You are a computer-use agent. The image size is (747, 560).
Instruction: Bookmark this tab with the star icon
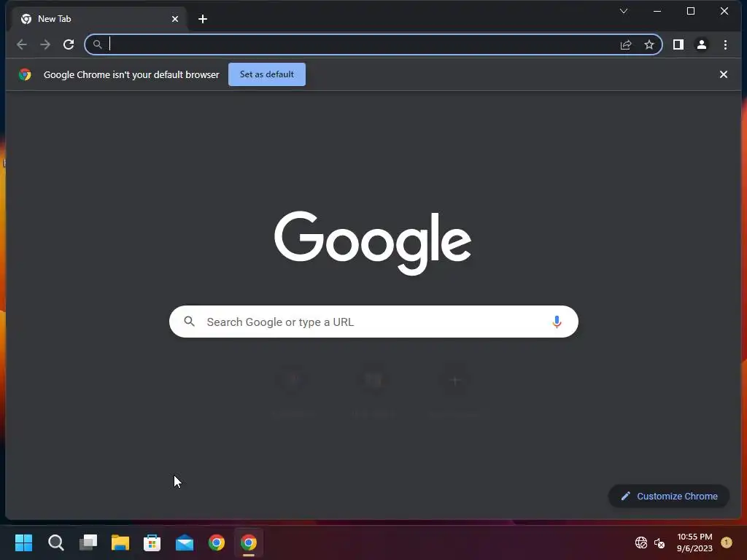[649, 44]
